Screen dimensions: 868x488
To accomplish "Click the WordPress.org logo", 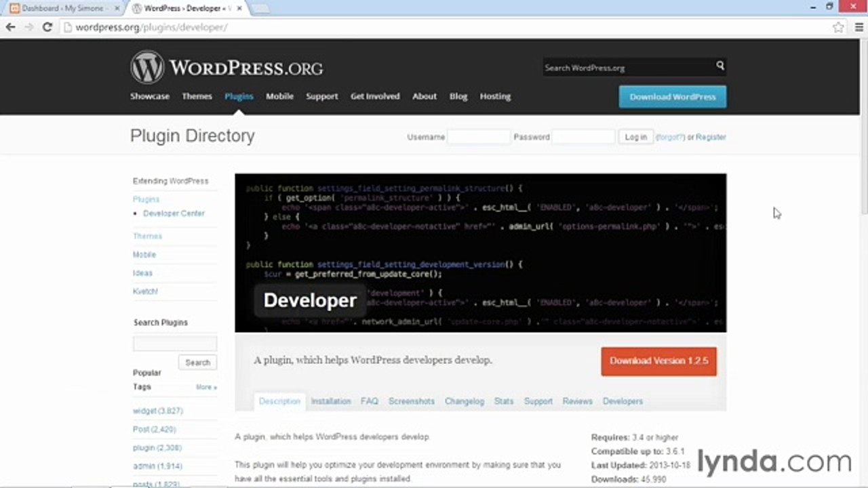I will (226, 67).
